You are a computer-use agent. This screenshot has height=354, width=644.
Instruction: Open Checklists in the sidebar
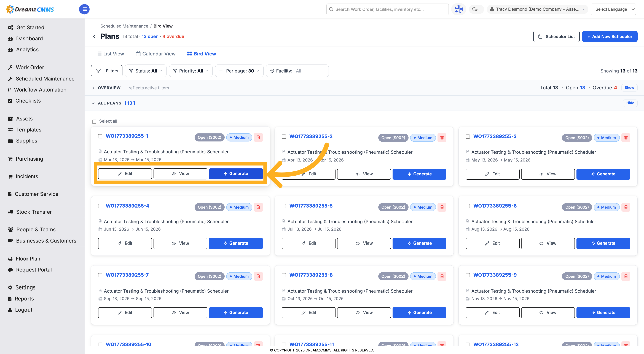click(x=28, y=101)
